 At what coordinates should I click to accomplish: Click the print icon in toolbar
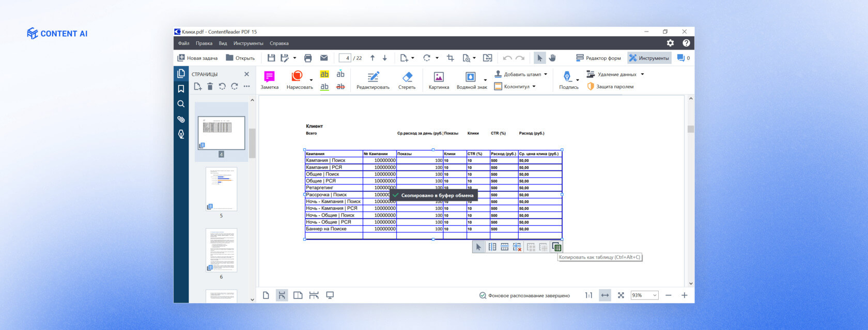coord(308,58)
